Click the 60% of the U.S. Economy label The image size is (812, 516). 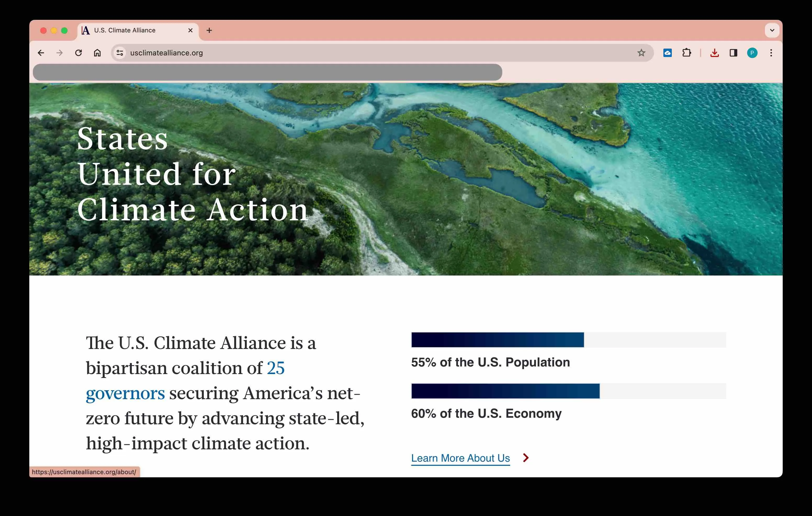tap(486, 413)
